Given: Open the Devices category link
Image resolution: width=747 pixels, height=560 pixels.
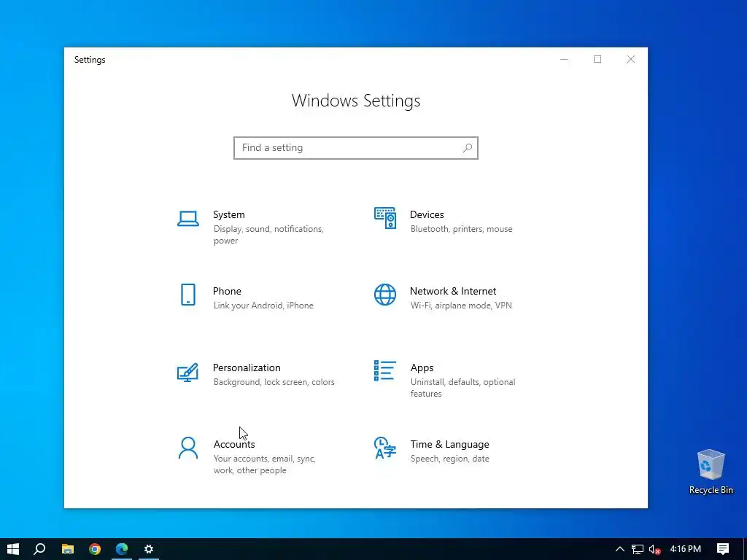Looking at the screenshot, I should click(x=427, y=215).
